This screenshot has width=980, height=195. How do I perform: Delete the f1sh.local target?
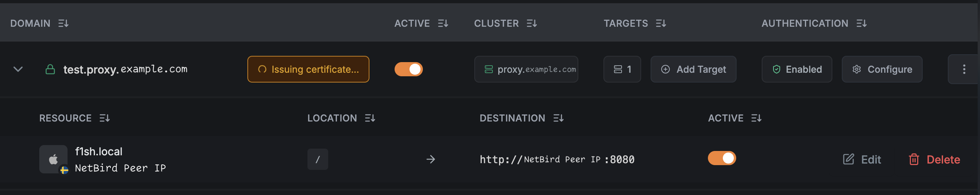point(934,159)
